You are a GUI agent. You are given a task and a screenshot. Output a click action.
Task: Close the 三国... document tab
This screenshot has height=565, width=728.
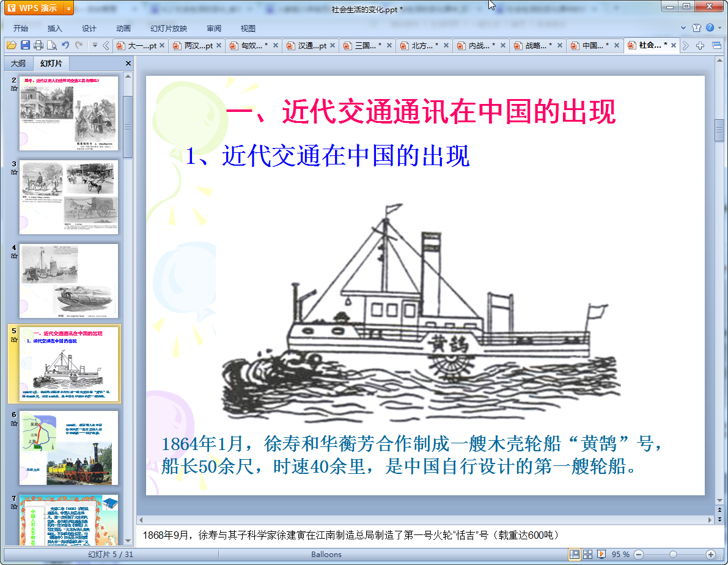[x=389, y=45]
